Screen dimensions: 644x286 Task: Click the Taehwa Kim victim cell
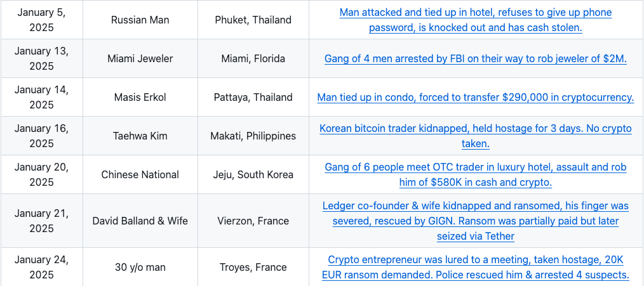coord(140,136)
